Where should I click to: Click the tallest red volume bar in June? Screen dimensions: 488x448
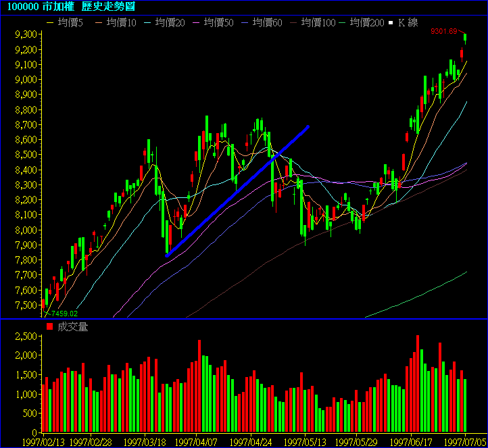(418, 384)
